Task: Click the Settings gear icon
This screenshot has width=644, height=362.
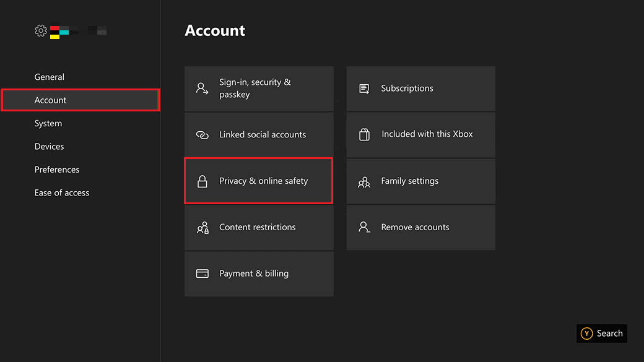Action: point(41,30)
